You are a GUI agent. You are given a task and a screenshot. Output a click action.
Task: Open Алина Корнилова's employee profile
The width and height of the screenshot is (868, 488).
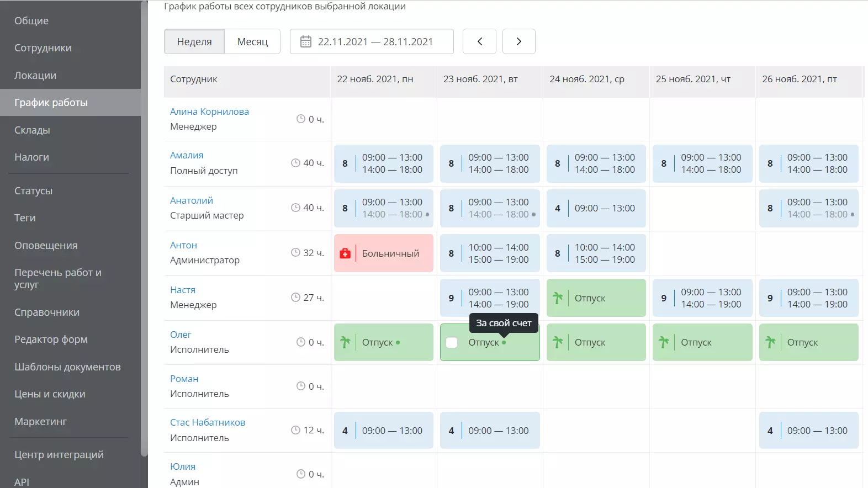coord(209,112)
